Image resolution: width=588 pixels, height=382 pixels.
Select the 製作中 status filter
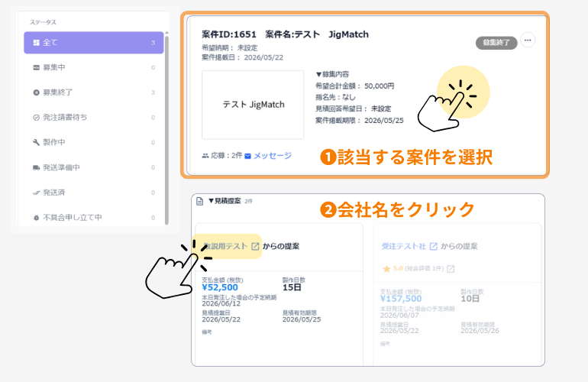(94, 142)
